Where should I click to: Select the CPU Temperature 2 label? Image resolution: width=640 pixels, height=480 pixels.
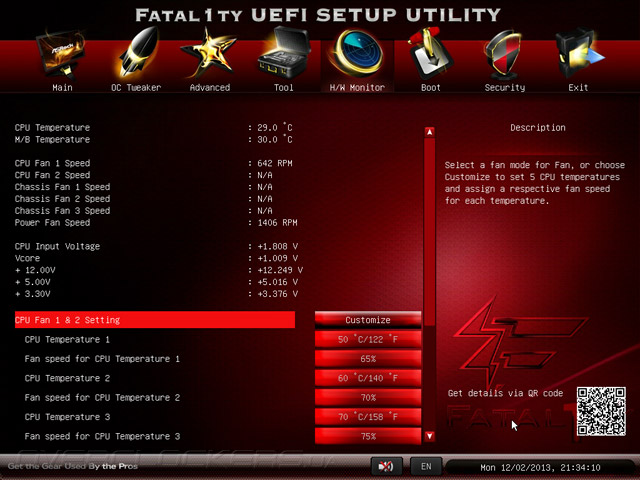tap(67, 378)
